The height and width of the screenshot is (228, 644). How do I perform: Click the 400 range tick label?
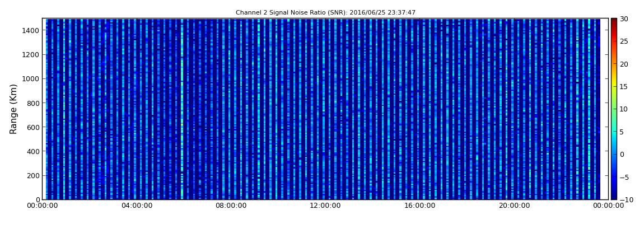pyautogui.click(x=33, y=152)
